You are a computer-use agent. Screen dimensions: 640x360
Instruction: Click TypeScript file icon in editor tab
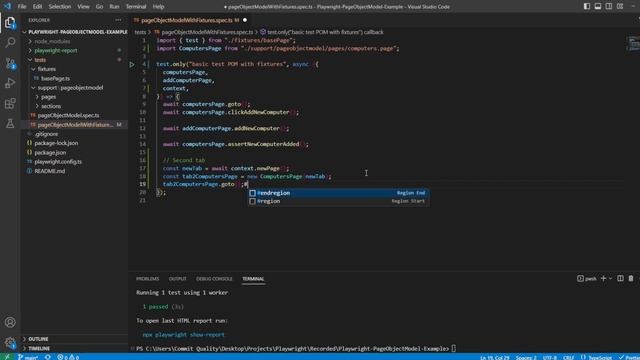136,20
